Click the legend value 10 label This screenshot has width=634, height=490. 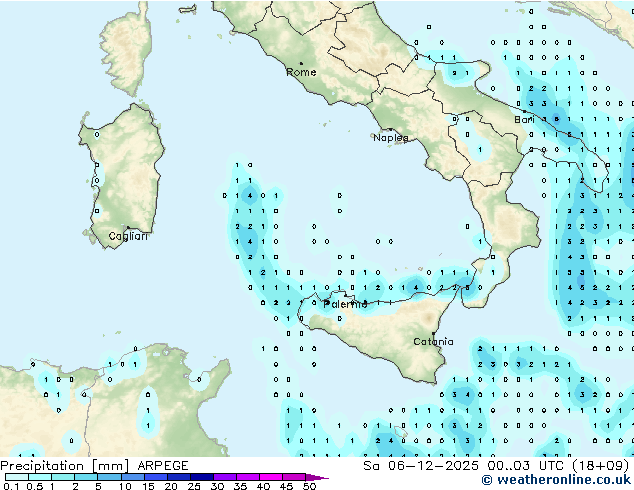pyautogui.click(x=125, y=486)
